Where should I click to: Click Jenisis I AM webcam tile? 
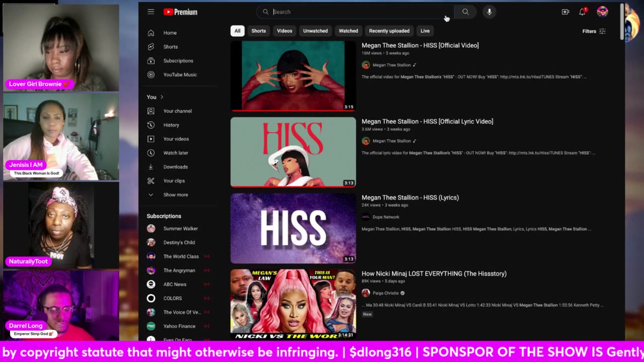61,136
